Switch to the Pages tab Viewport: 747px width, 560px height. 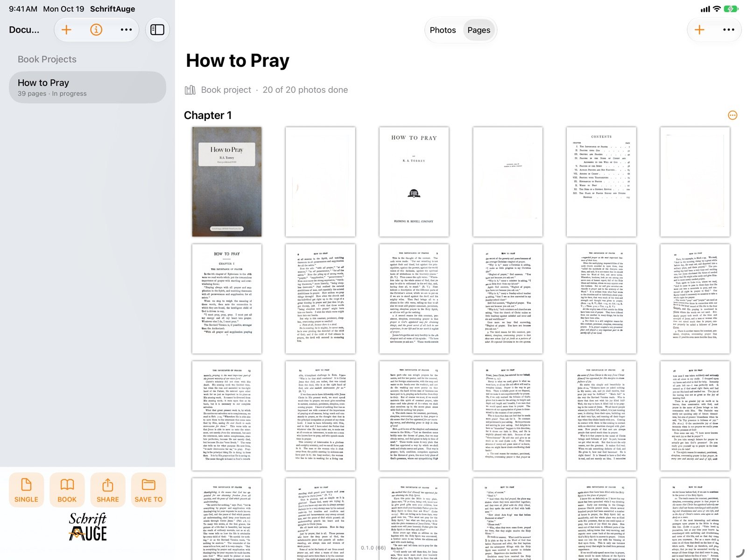point(479,30)
